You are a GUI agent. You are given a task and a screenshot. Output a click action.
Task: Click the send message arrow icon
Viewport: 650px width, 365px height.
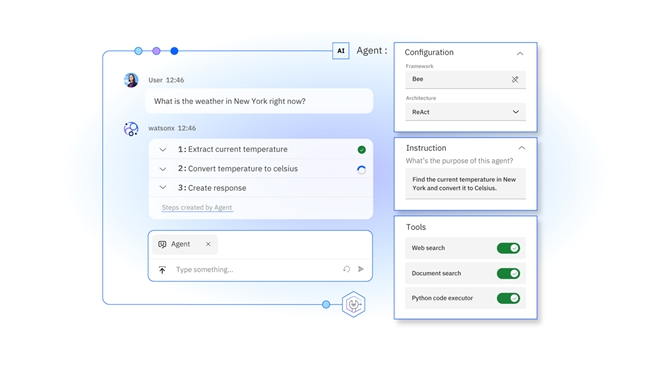[361, 269]
